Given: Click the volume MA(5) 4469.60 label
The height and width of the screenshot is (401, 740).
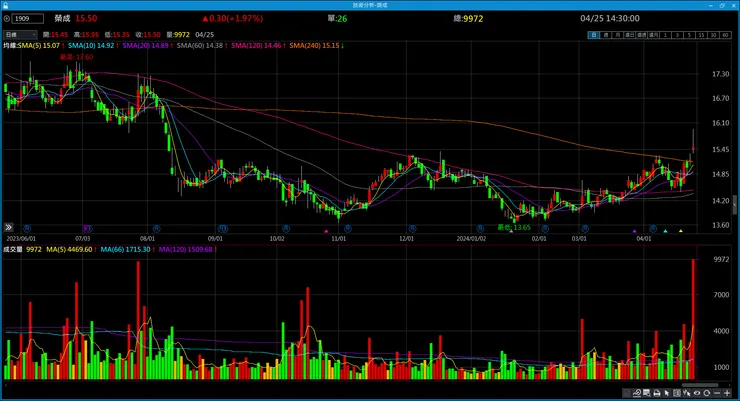Looking at the screenshot, I should (x=69, y=249).
